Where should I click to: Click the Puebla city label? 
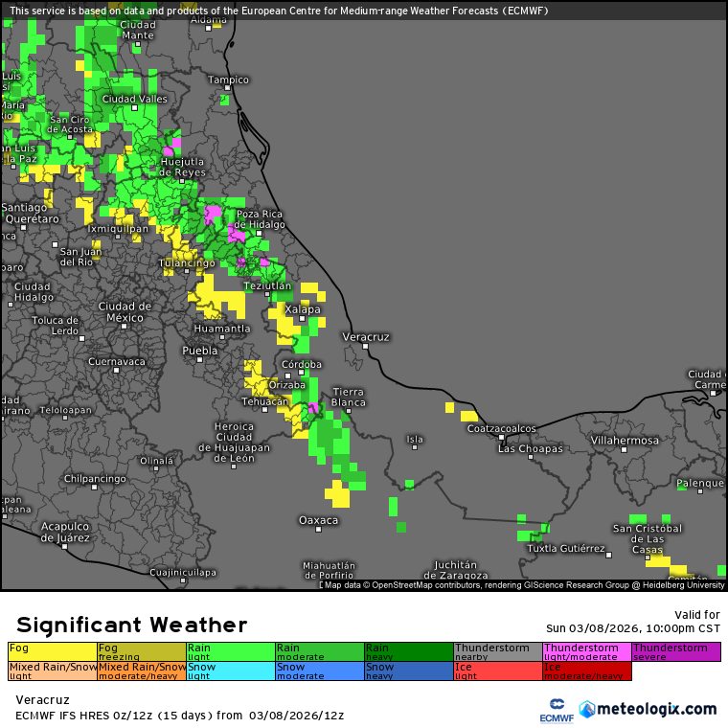click(200, 351)
